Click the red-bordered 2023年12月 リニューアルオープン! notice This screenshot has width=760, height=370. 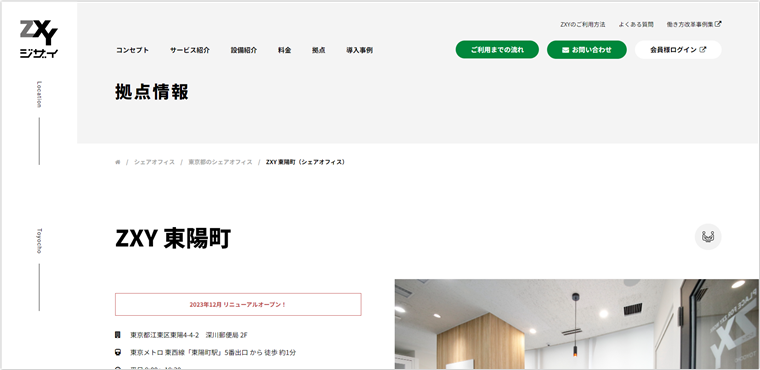(238, 305)
